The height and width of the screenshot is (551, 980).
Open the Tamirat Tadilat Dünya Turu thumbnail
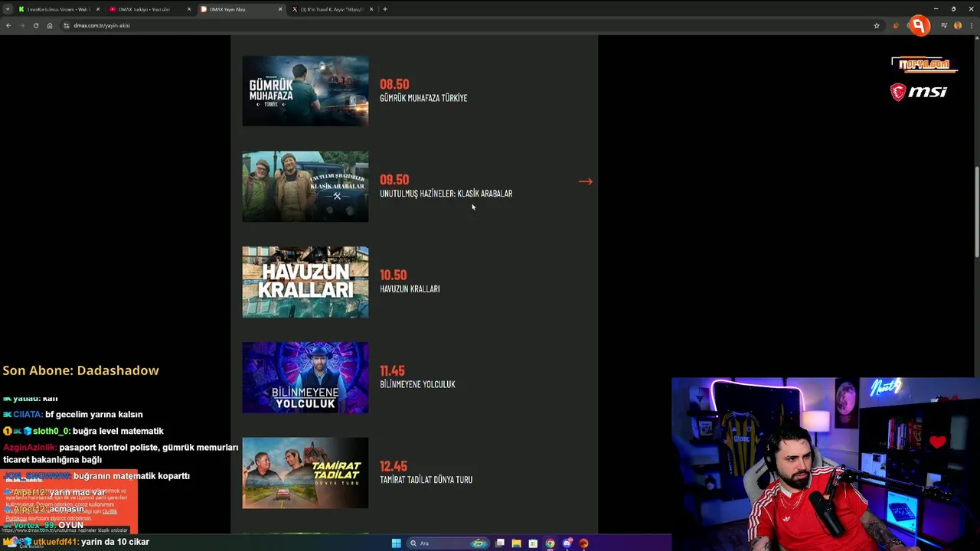click(x=305, y=473)
